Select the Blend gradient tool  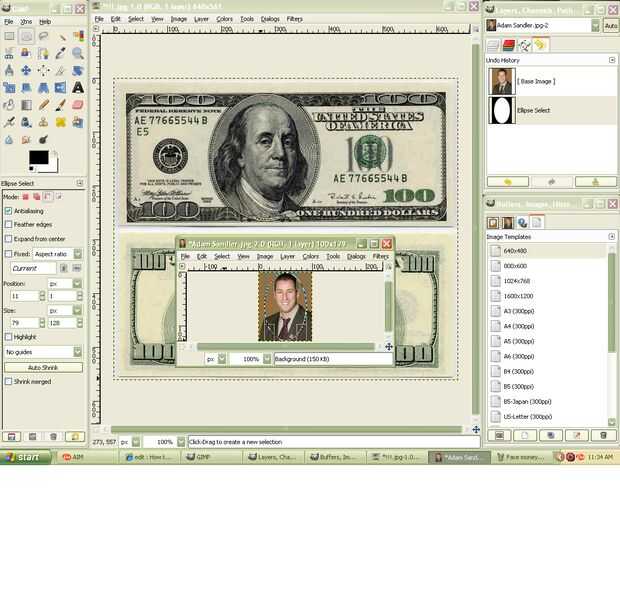pyautogui.click(x=26, y=105)
